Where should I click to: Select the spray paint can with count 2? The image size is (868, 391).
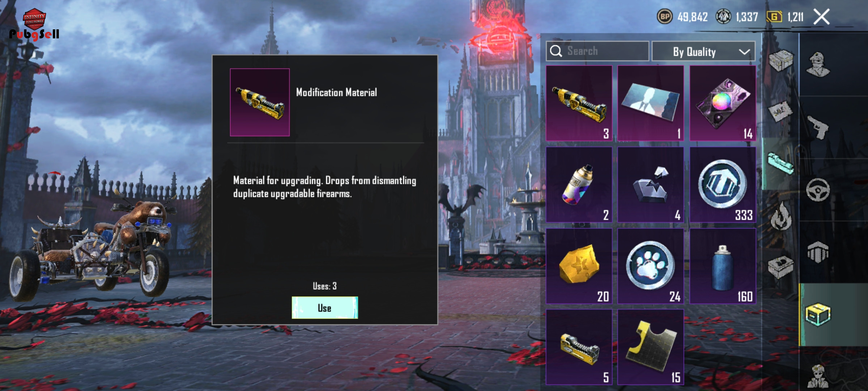579,185
